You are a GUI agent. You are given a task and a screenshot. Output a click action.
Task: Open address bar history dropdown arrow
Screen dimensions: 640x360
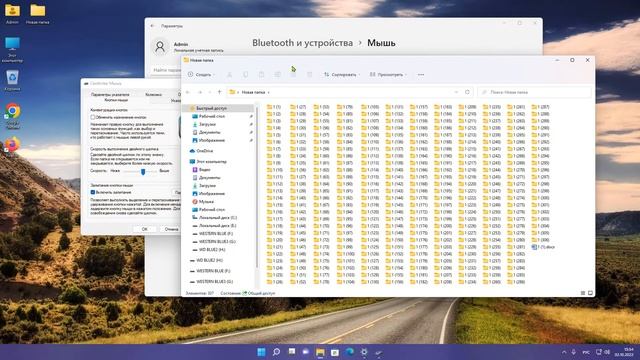[x=456, y=92]
